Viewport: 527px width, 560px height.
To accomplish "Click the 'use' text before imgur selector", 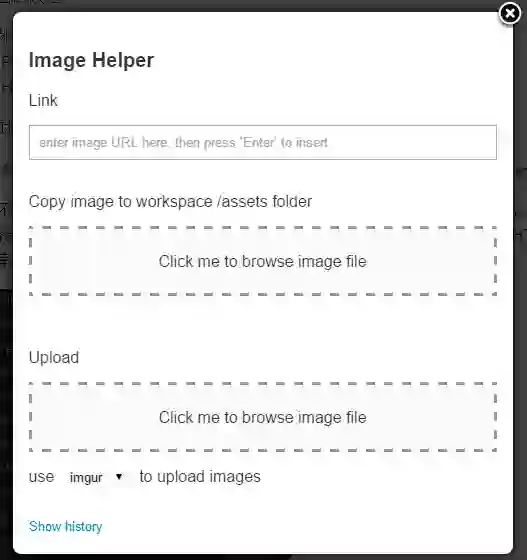I will click(41, 477).
